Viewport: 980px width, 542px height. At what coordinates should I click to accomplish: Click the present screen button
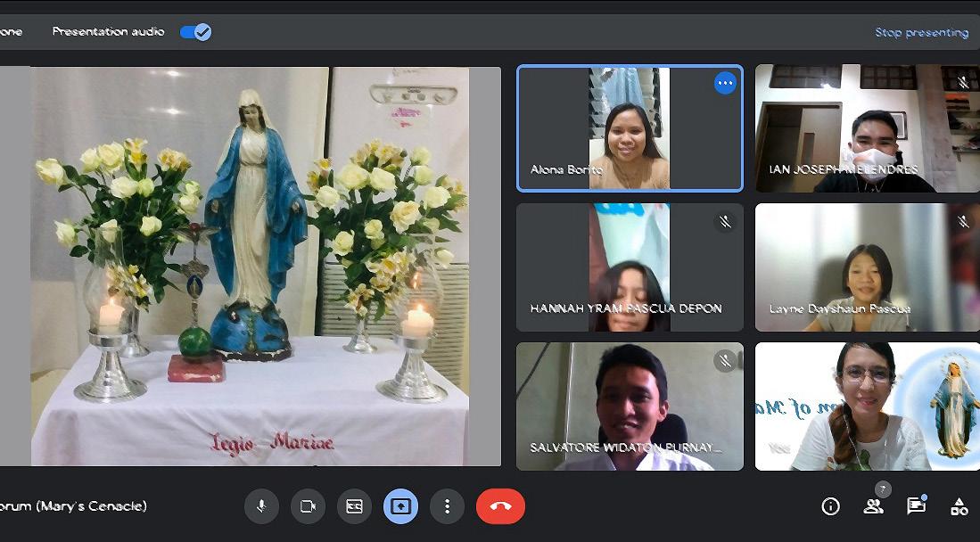click(400, 506)
